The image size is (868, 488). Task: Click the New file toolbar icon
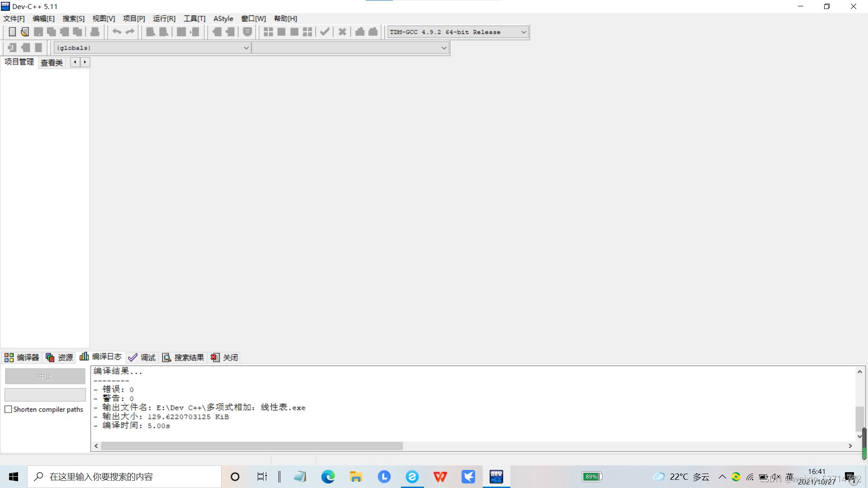[x=12, y=32]
